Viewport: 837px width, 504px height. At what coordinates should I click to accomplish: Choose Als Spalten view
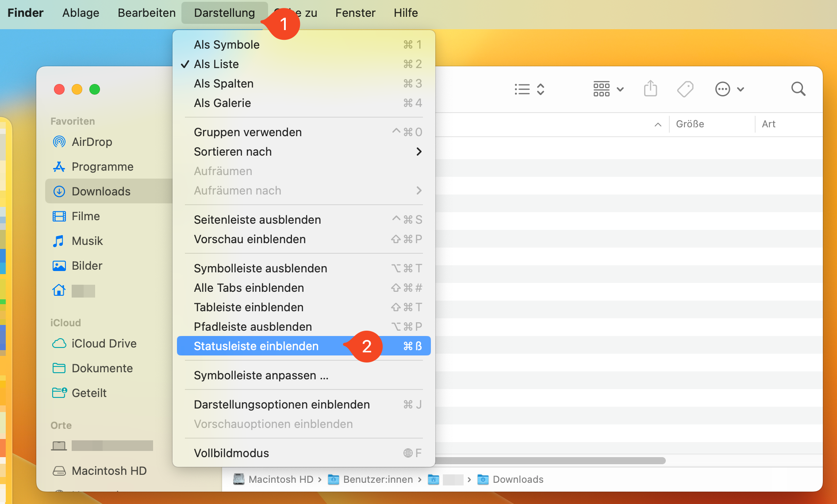click(x=304, y=84)
